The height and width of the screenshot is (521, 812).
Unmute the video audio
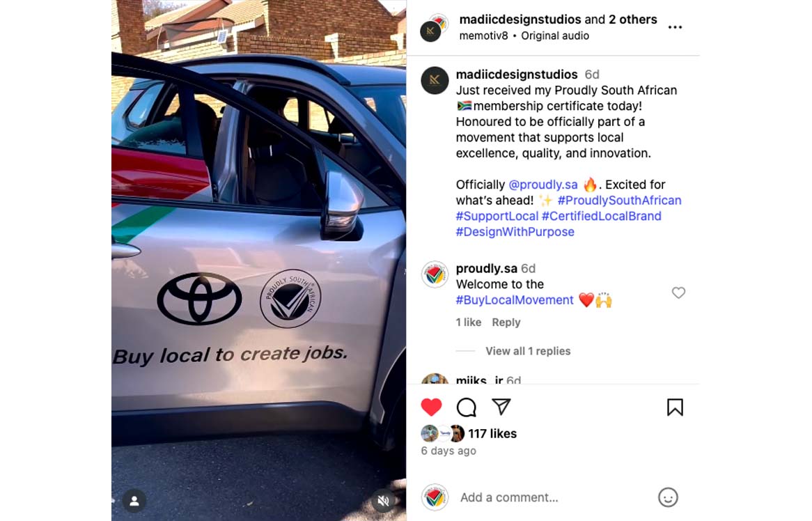click(x=383, y=501)
